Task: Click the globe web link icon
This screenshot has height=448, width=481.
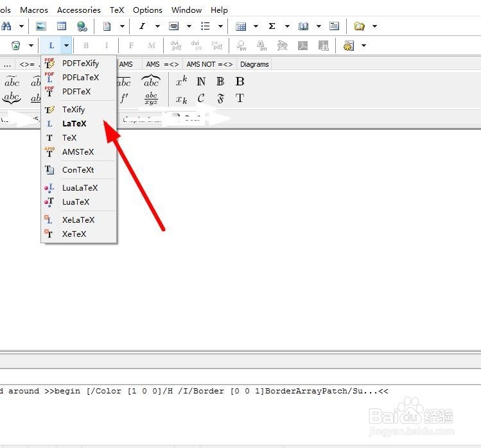Action: pos(82,26)
